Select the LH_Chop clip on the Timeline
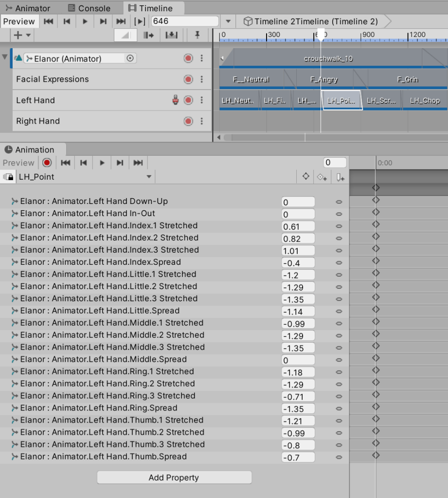448x498 pixels. (x=424, y=101)
